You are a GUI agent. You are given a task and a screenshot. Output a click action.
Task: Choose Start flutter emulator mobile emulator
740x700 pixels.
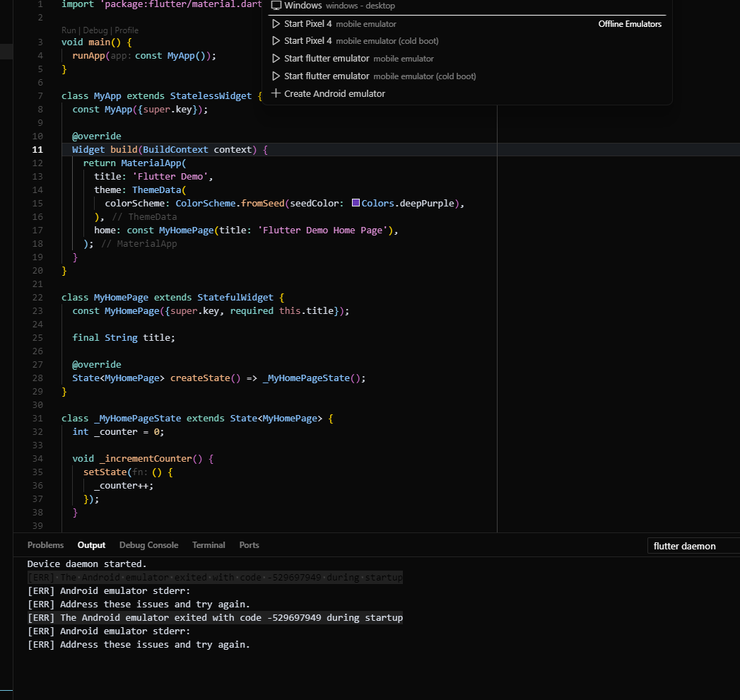point(467,59)
